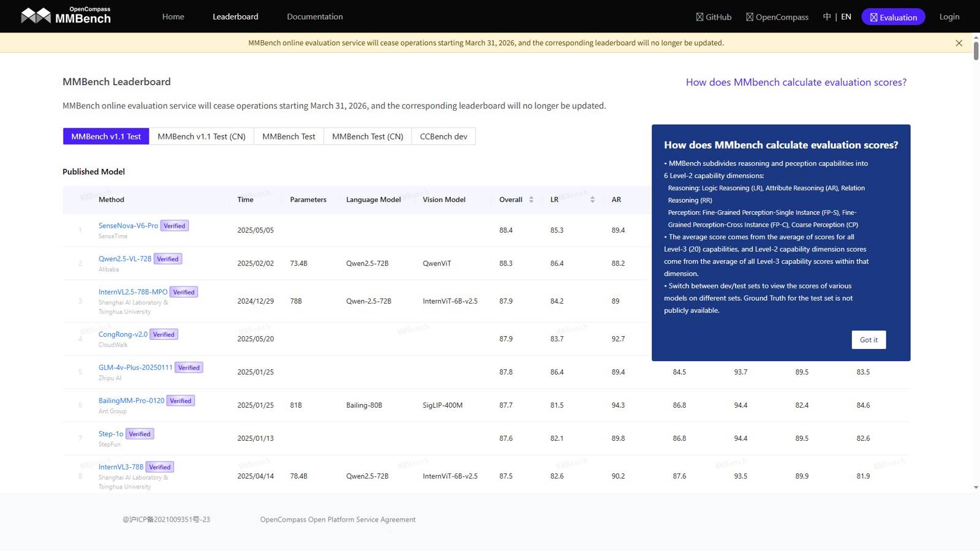Click the Verified badge for Step-1o

click(140, 434)
